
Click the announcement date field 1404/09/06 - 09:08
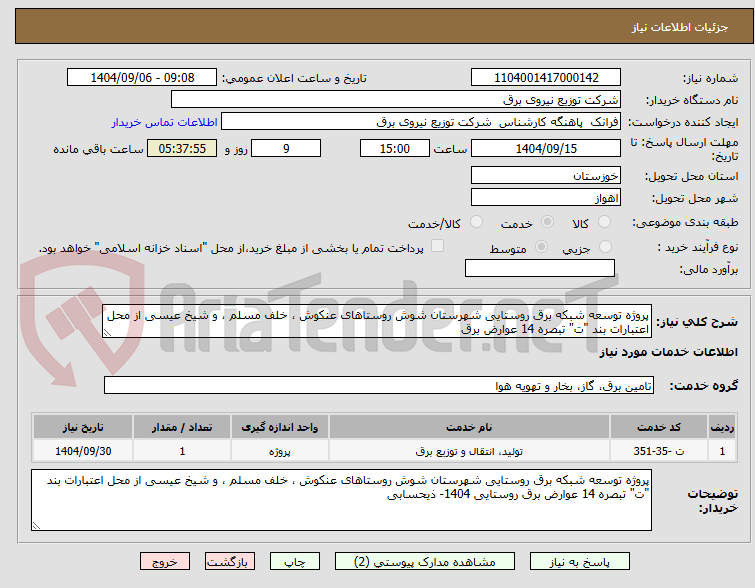[142, 78]
